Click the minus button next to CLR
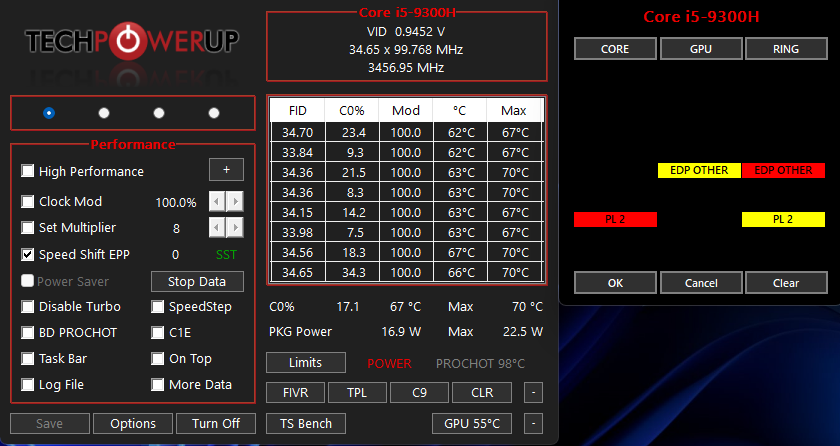Image resolution: width=840 pixels, height=446 pixels. click(x=533, y=393)
